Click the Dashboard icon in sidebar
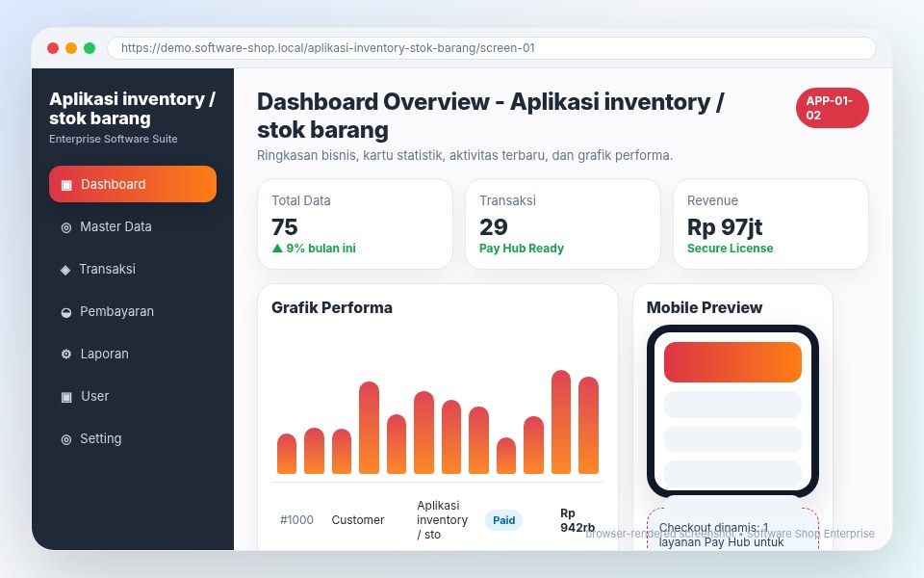Screen dimensions: 924x578 (66, 185)
